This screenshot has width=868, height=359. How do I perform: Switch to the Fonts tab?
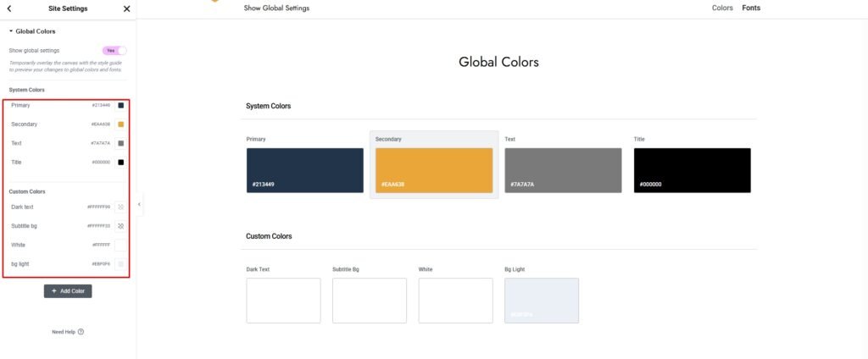(751, 8)
